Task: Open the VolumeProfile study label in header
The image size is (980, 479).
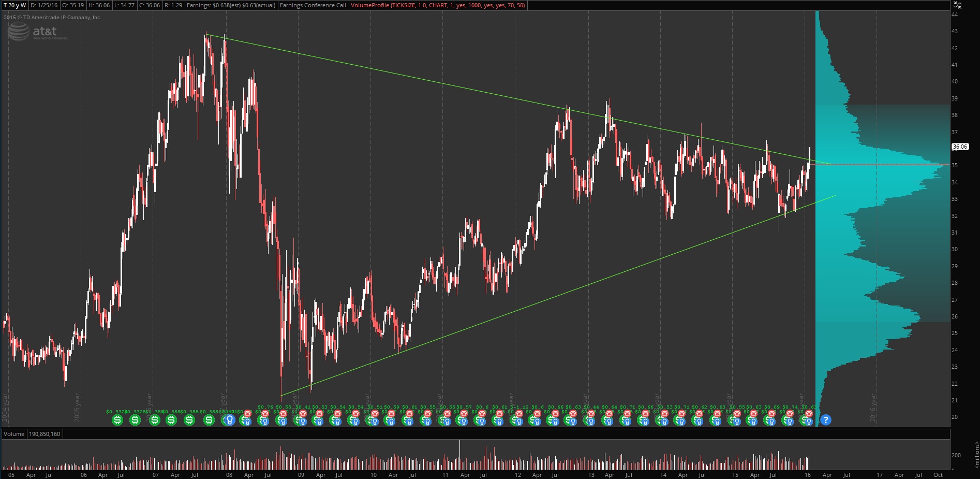Action: [437, 5]
